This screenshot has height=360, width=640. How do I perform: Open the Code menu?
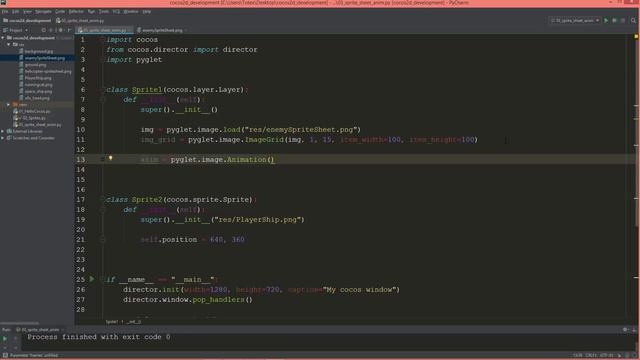pos(60,11)
